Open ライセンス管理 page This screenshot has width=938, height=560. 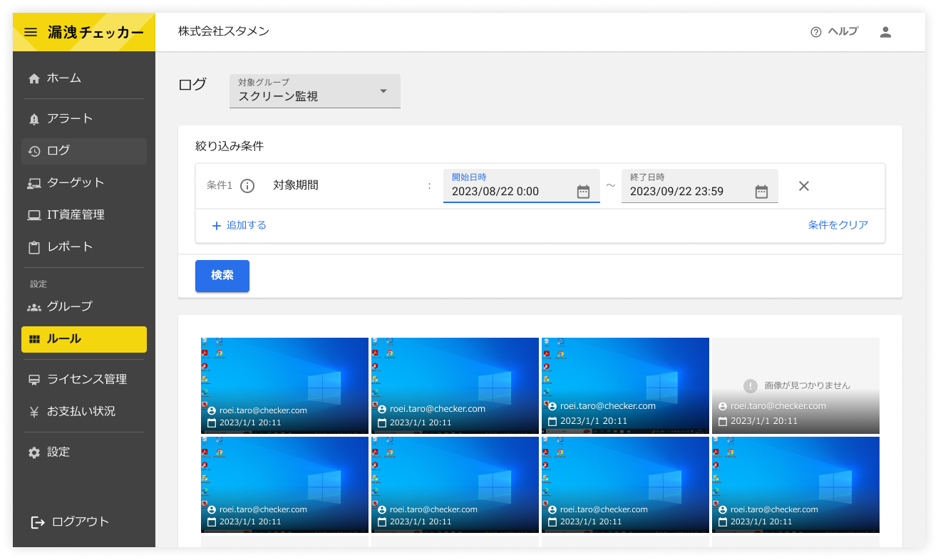[84, 379]
